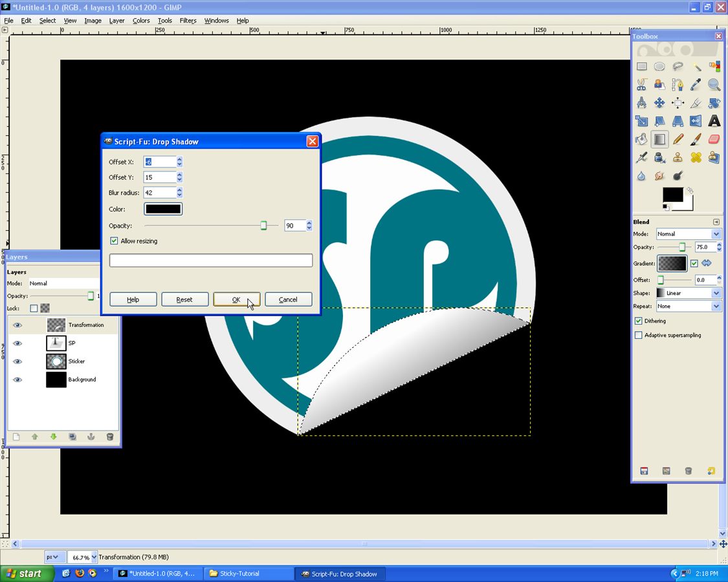Enable Adaptive supersampling

[639, 335]
